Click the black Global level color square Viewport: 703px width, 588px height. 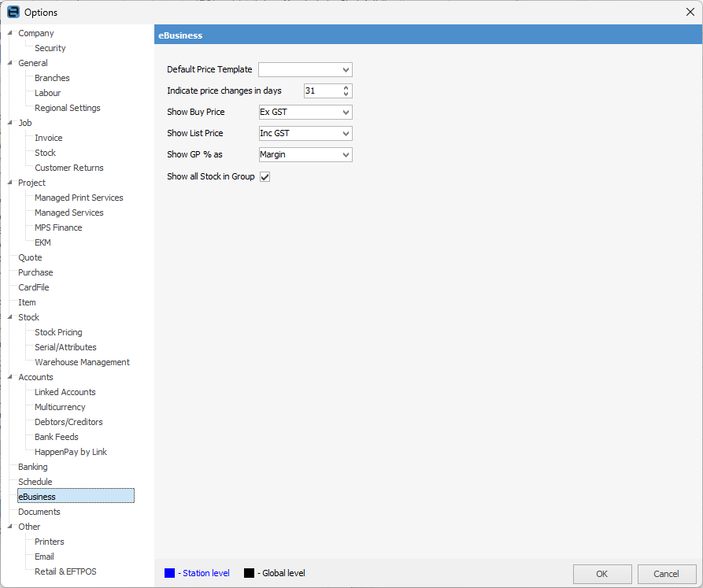click(x=249, y=573)
